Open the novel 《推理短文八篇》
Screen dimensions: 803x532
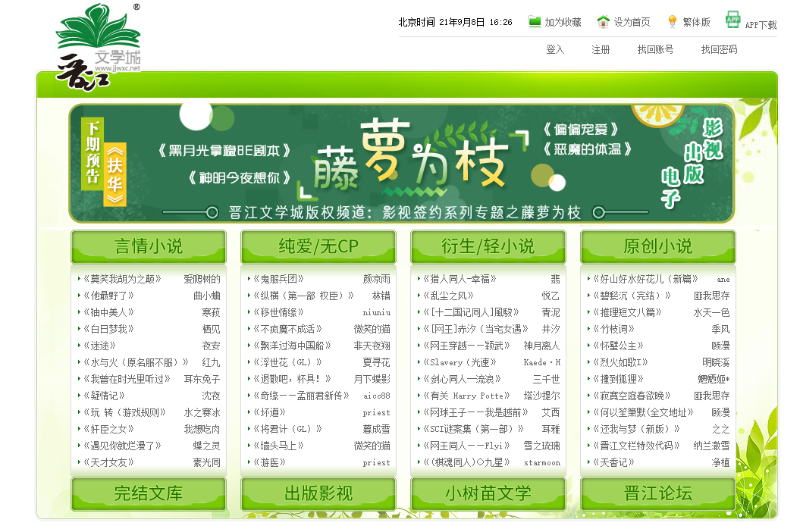click(x=627, y=312)
